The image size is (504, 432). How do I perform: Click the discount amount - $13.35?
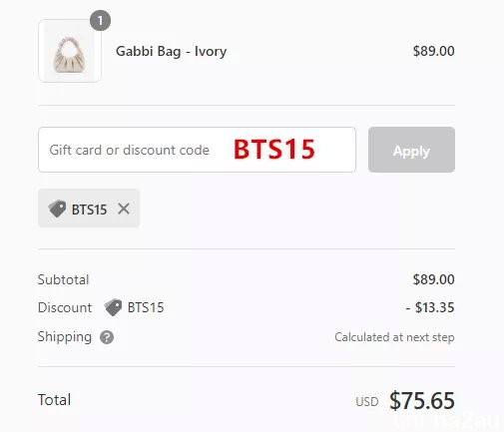pyautogui.click(x=430, y=307)
